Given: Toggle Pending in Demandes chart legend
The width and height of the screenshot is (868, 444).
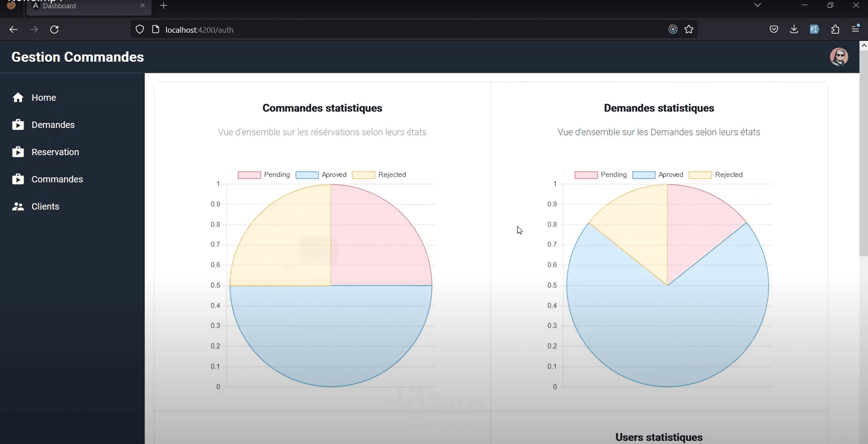Looking at the screenshot, I should pyautogui.click(x=601, y=175).
